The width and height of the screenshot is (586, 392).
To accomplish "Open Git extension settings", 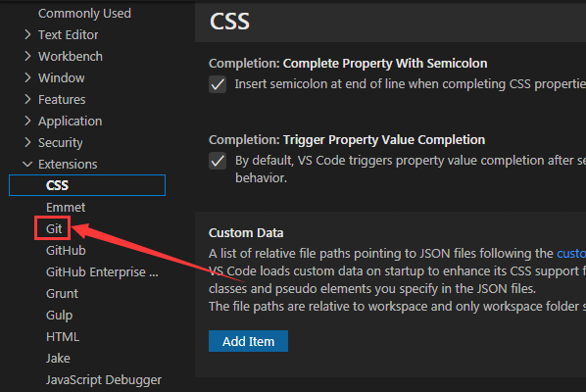I will point(54,228).
